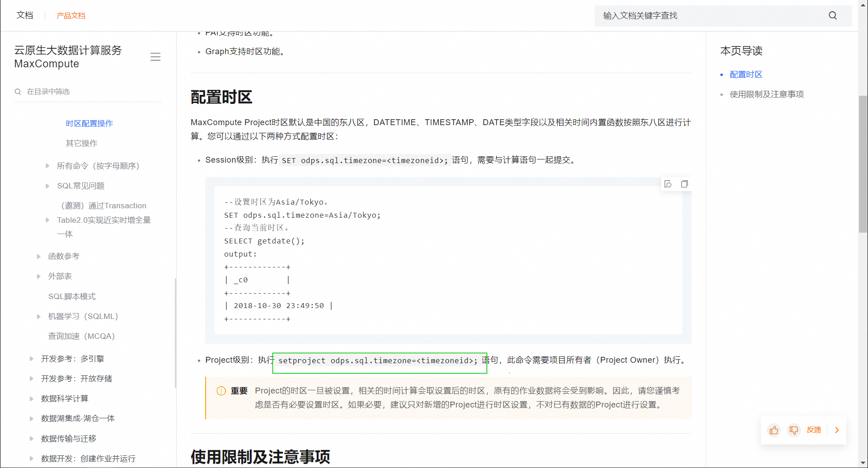Open SQL脚本模式 in the sidebar
Screen dimensions: 868x468
tap(72, 296)
